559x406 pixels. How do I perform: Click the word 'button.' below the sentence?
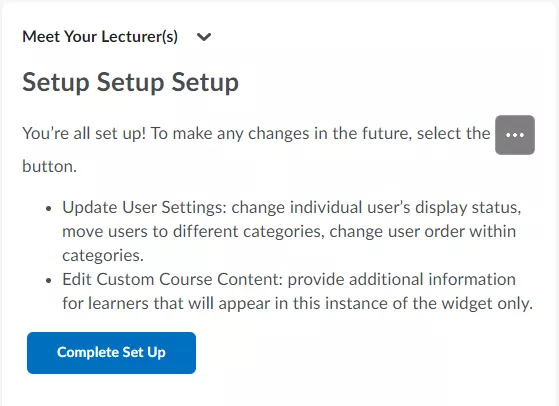tap(50, 166)
